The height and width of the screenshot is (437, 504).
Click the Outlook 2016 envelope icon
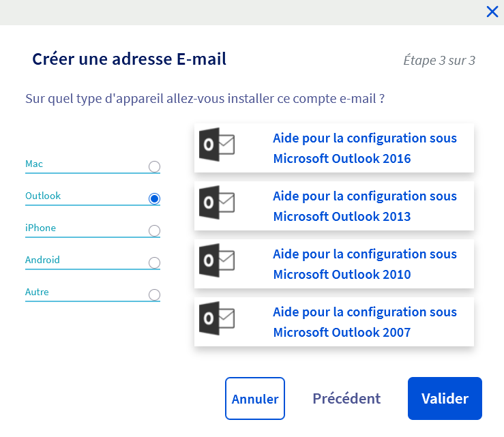coord(217,145)
